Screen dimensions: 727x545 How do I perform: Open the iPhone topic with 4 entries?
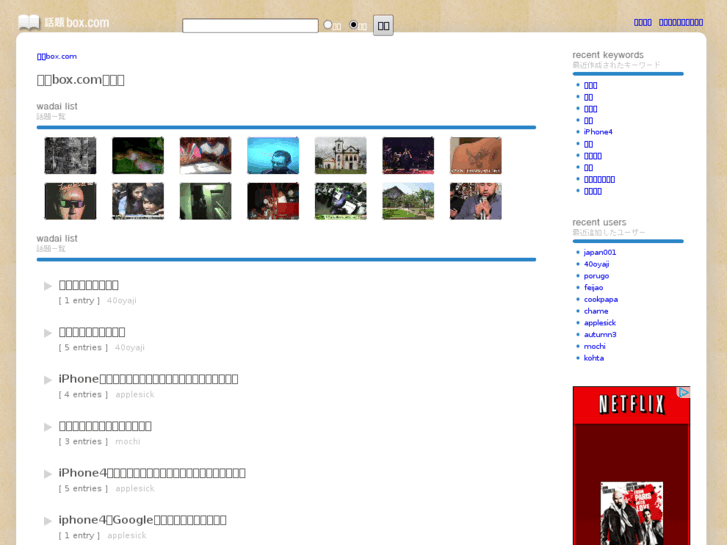click(148, 379)
